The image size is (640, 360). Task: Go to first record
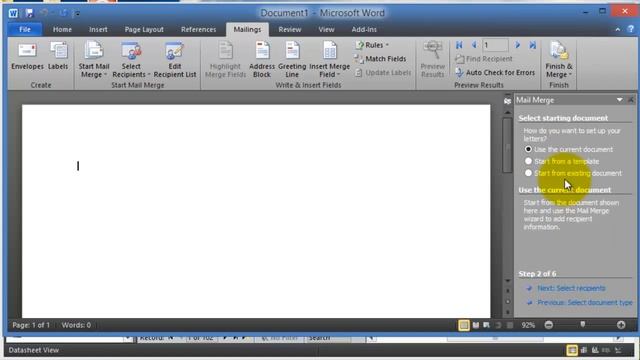(x=459, y=45)
